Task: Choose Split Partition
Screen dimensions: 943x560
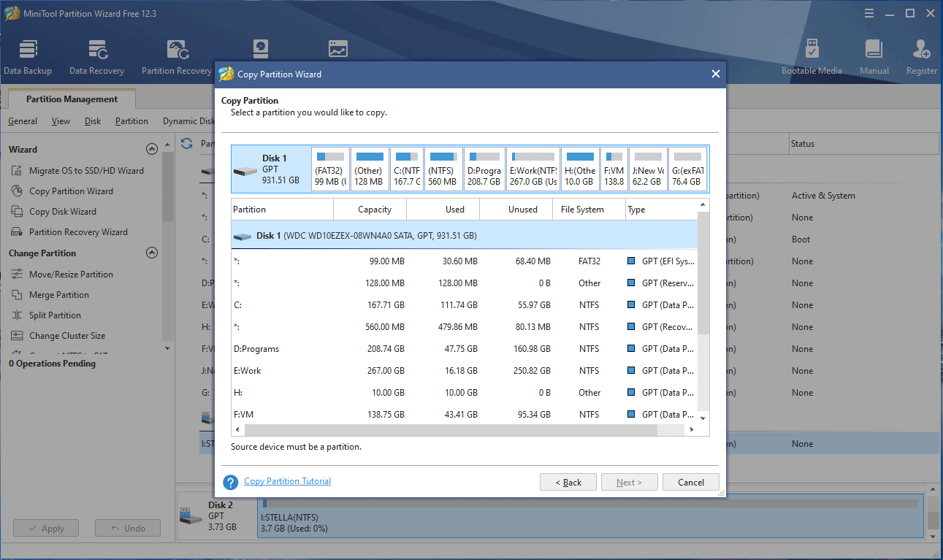Action: 46,315
